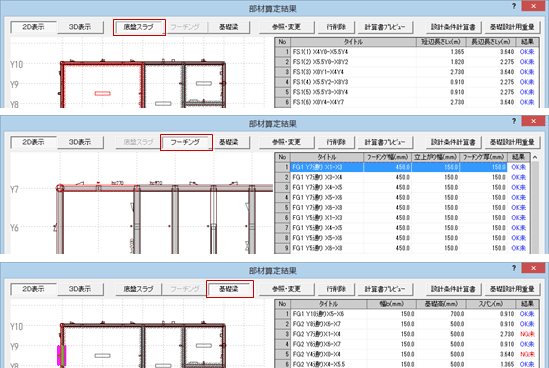The height and width of the screenshot is (368, 549).
Task: Open 基礎設計用重量 in the footing dialog
Action: point(512,142)
